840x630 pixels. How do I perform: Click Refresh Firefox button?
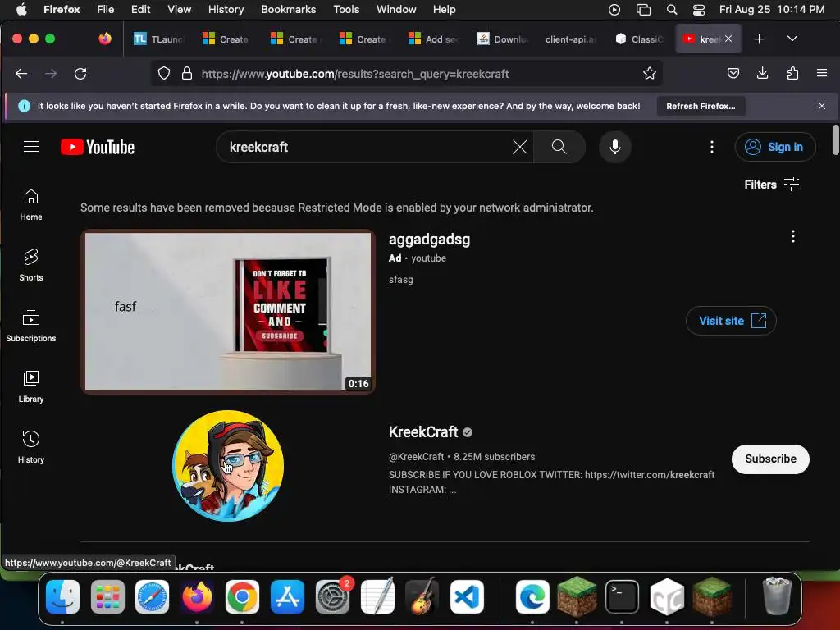(x=701, y=106)
